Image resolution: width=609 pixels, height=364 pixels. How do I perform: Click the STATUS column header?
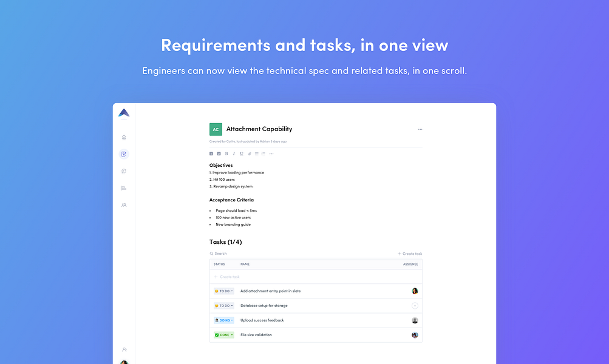pyautogui.click(x=219, y=265)
